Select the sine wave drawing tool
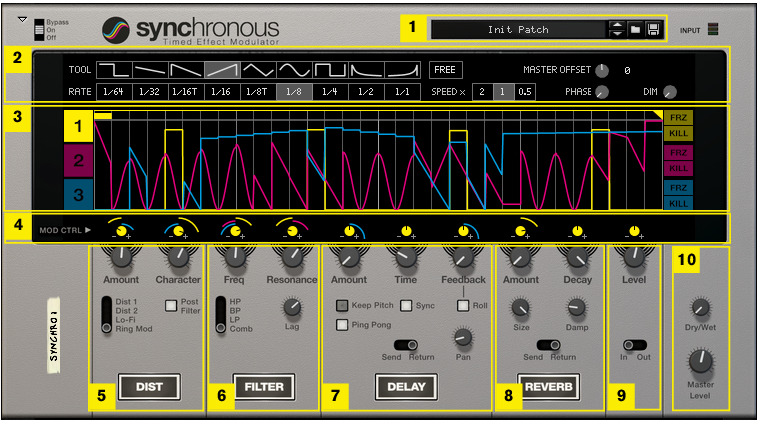The image size is (757, 421). [x=295, y=70]
